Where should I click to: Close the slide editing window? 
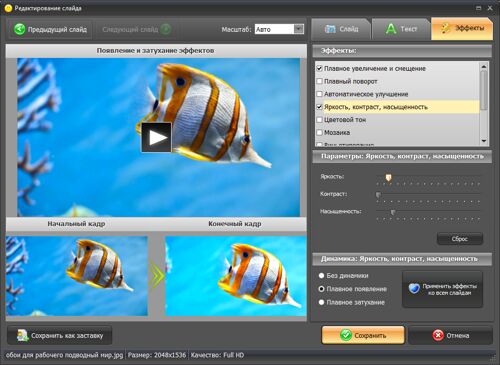tap(490, 8)
